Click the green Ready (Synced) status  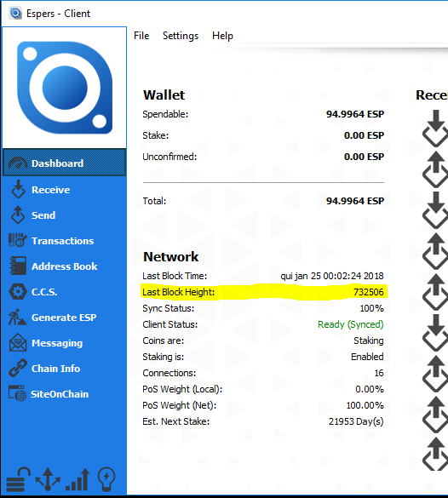click(350, 324)
